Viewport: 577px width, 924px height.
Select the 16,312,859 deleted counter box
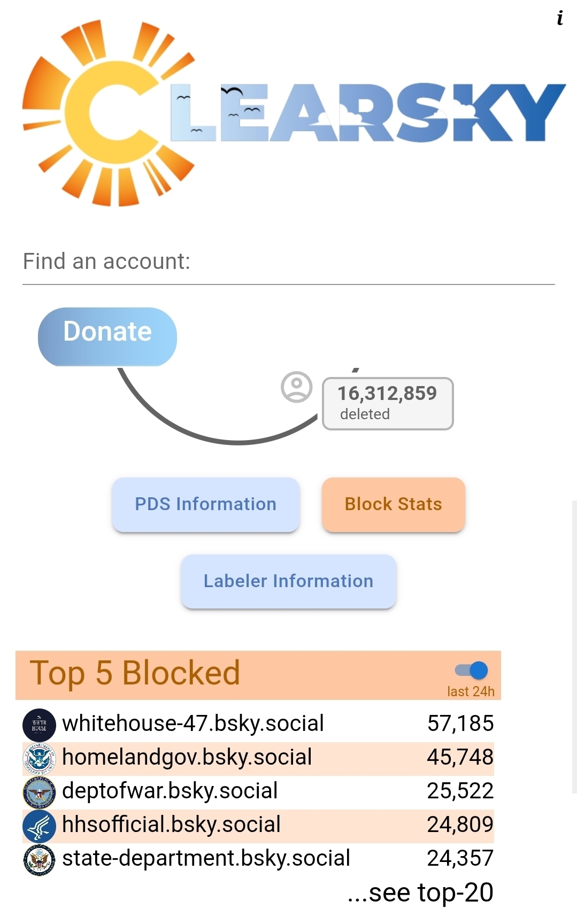click(x=388, y=403)
